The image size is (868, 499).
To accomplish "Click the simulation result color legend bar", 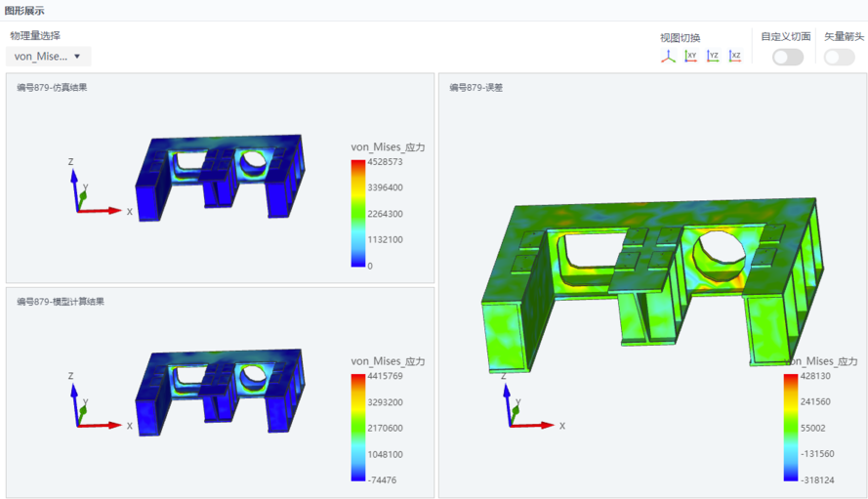I will [357, 214].
